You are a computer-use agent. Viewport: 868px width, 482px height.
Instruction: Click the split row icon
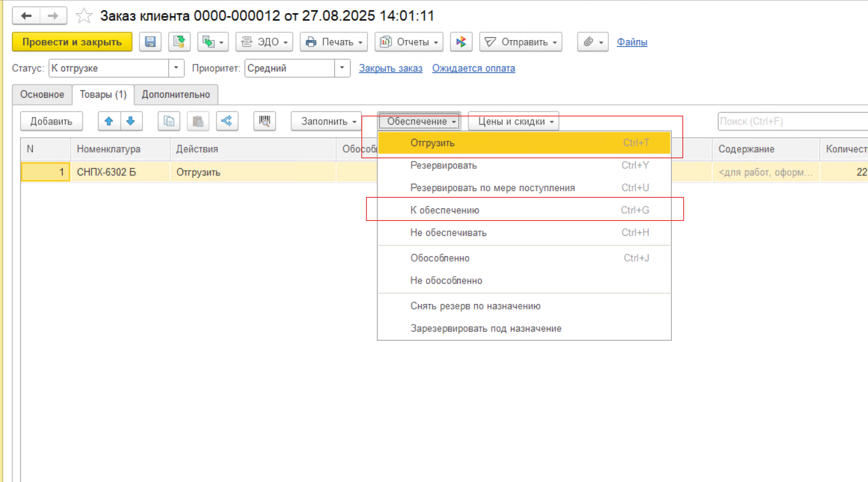[227, 121]
